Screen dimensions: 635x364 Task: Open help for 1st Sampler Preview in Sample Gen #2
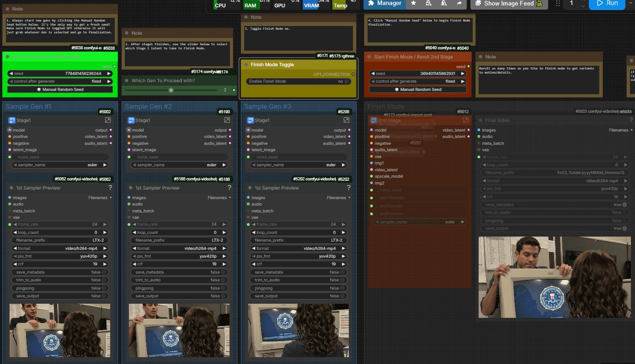click(x=229, y=188)
